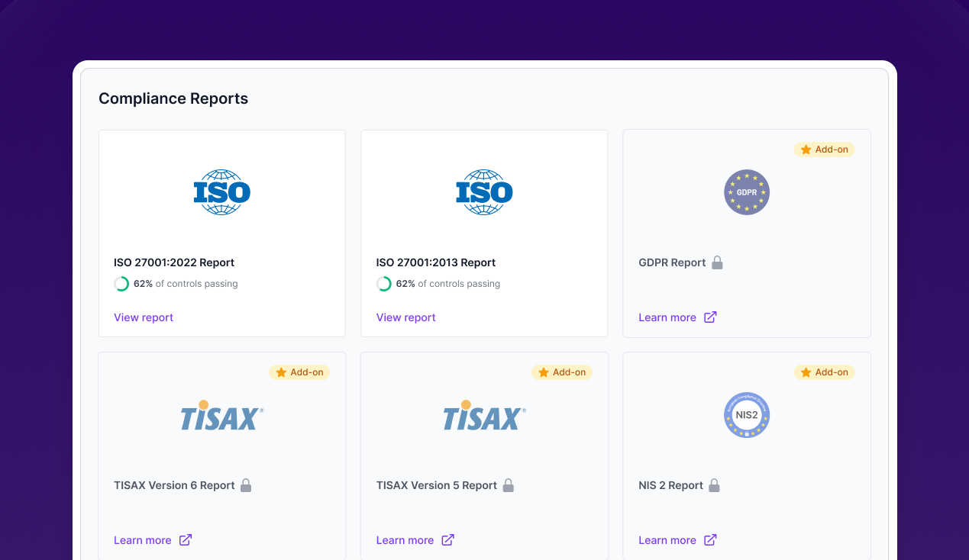Click the Compliance Reports heading
Viewport: 969px width, 560px height.
tap(173, 98)
